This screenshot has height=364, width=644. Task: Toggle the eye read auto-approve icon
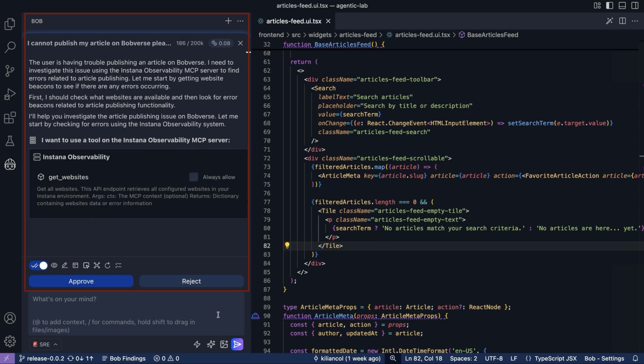[54, 265]
